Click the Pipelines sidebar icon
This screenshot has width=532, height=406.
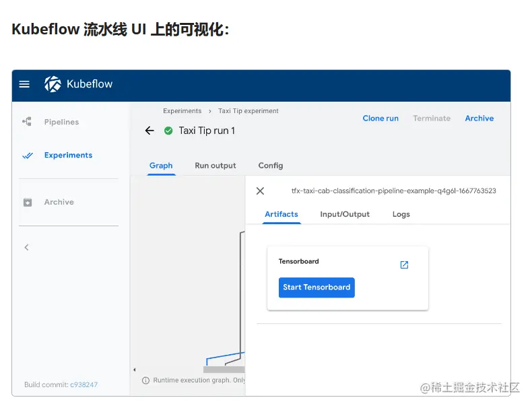click(x=27, y=121)
